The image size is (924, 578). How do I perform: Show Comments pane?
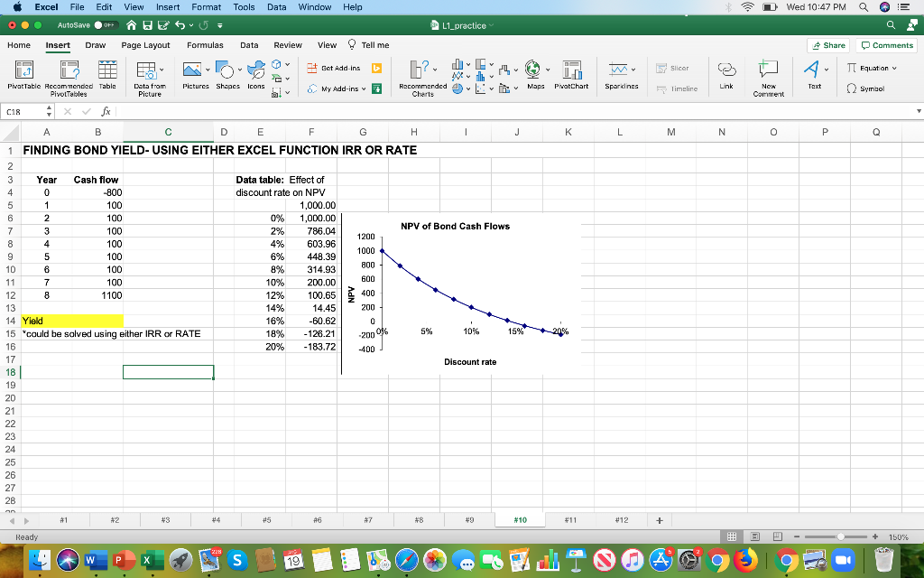[885, 44]
